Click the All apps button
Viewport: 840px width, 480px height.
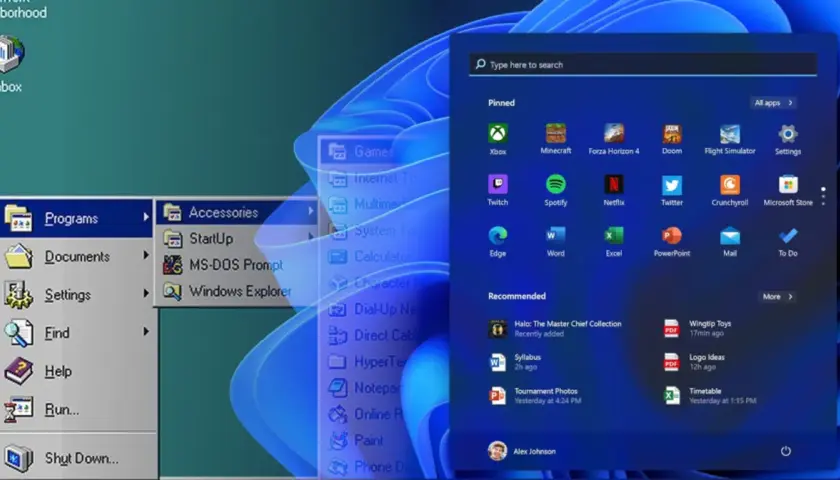pyautogui.click(x=773, y=103)
